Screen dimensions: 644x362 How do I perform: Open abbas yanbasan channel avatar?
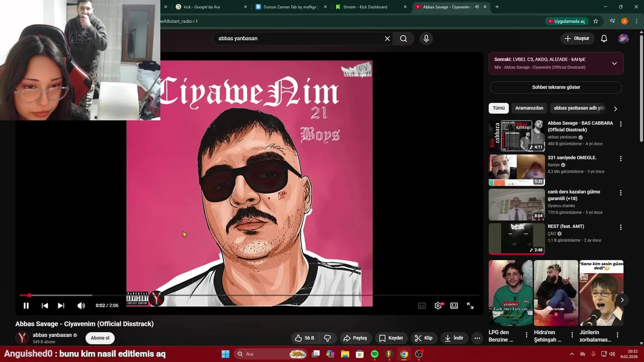coord(22,338)
